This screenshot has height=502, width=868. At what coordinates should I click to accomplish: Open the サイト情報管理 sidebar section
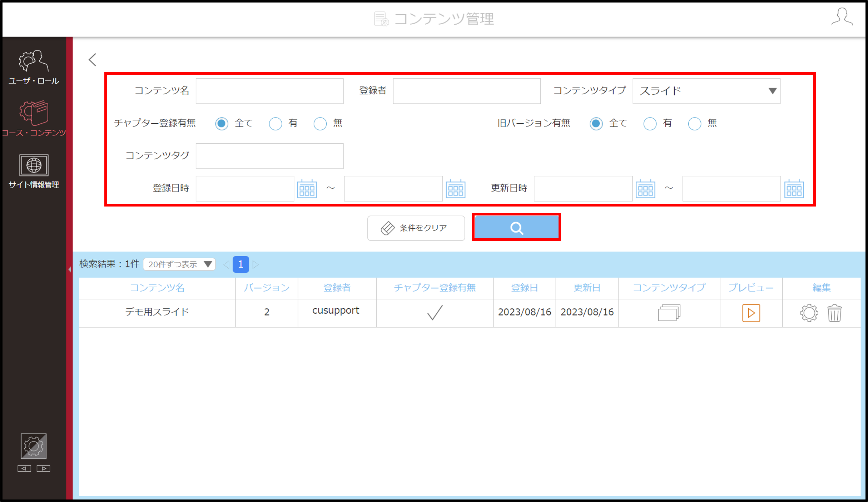34,171
